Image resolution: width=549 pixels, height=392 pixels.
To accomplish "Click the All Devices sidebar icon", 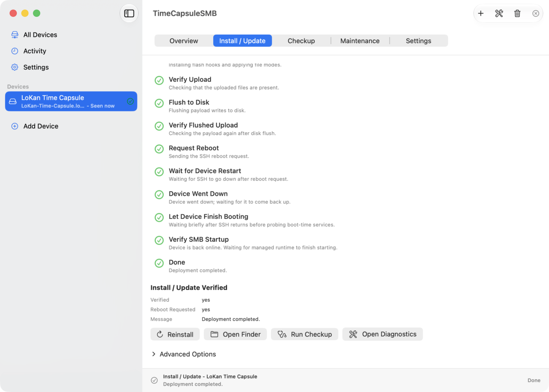I will click(15, 35).
